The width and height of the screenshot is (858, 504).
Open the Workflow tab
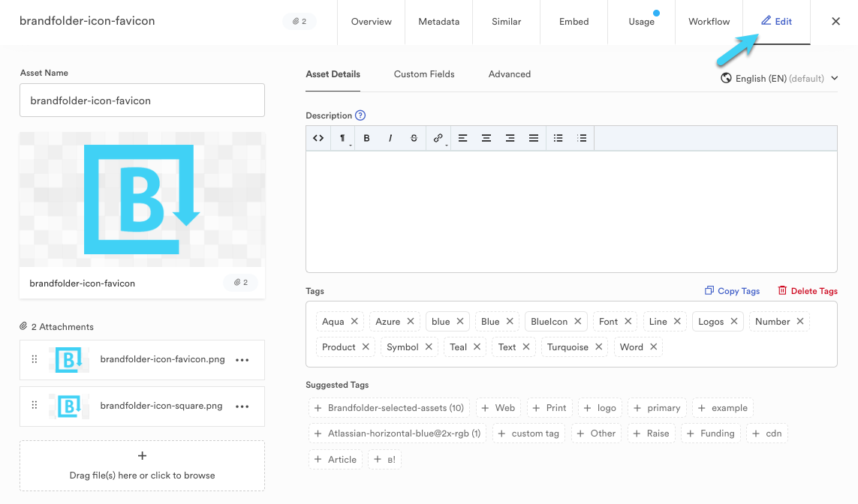[709, 22]
